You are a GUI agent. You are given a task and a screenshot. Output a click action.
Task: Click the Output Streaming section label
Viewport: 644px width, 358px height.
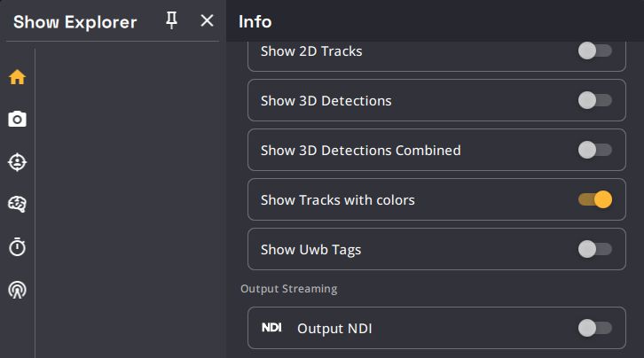coord(288,289)
